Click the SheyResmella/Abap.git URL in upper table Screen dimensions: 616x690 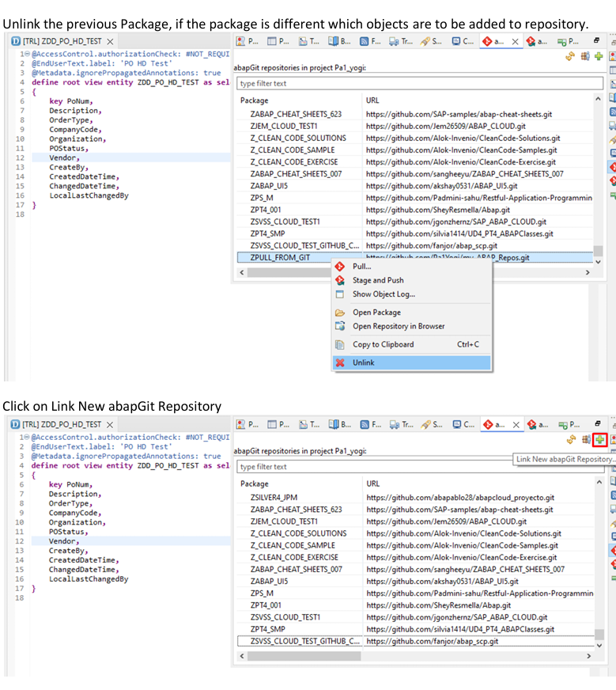(438, 210)
